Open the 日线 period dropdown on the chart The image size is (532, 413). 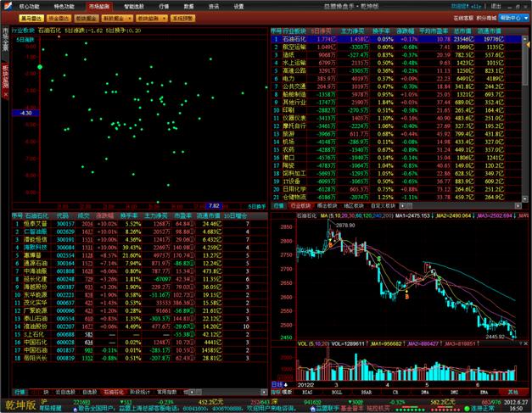279,384
